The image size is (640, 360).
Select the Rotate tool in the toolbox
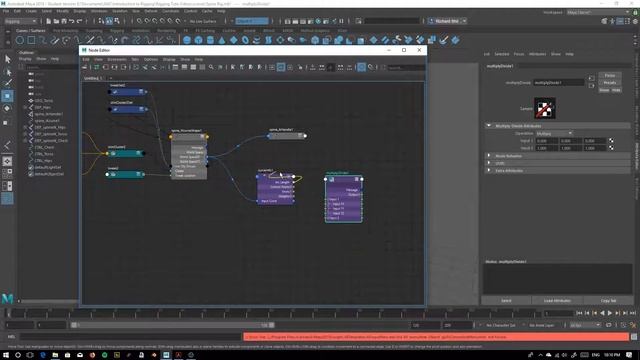[7, 109]
